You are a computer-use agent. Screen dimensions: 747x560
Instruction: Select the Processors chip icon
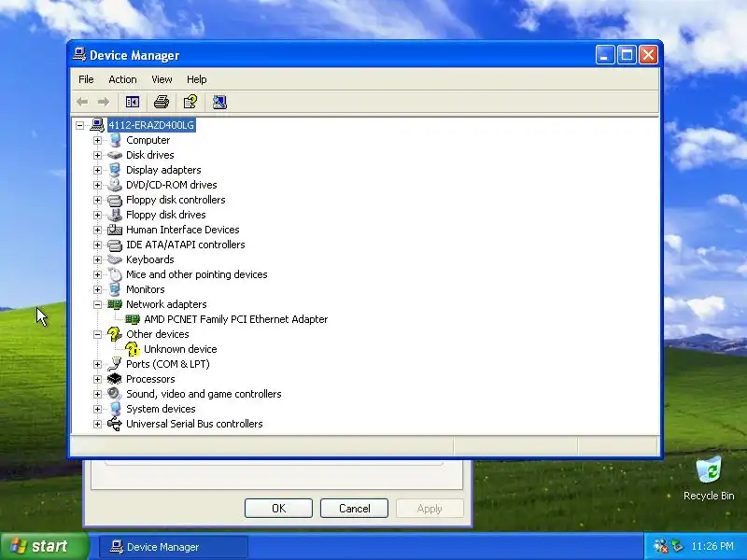(x=115, y=379)
